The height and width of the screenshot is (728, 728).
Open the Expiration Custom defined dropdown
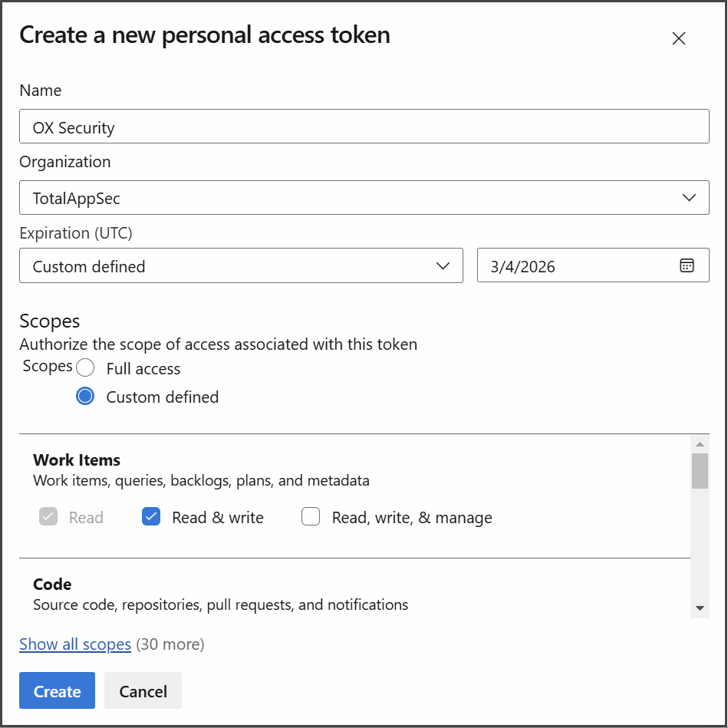pos(241,265)
